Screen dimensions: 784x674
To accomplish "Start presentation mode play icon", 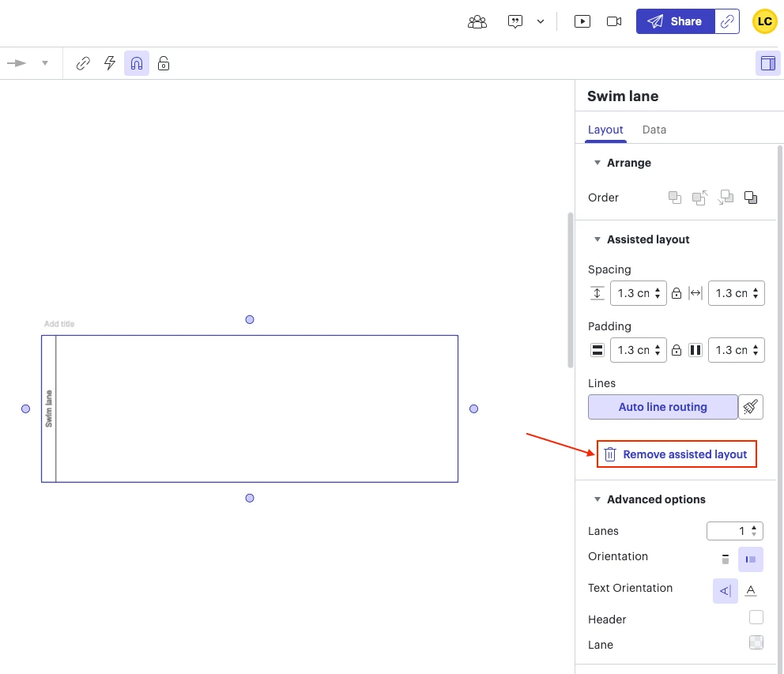I will [582, 21].
